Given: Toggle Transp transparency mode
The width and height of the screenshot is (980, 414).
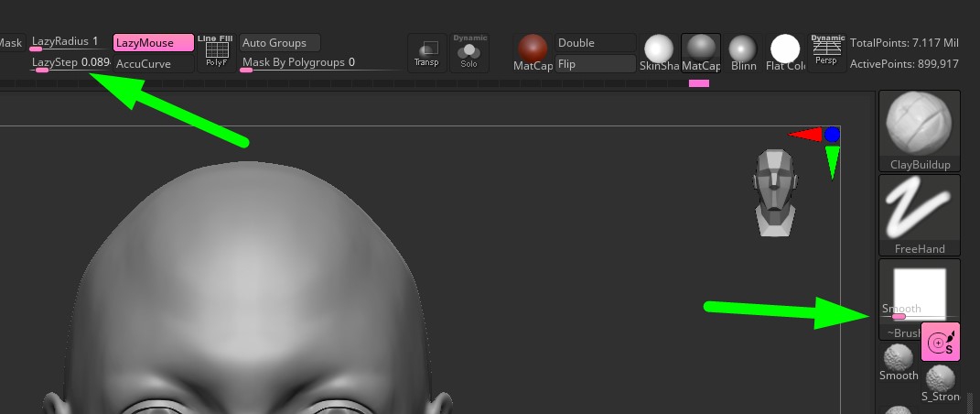Looking at the screenshot, I should point(427,53).
